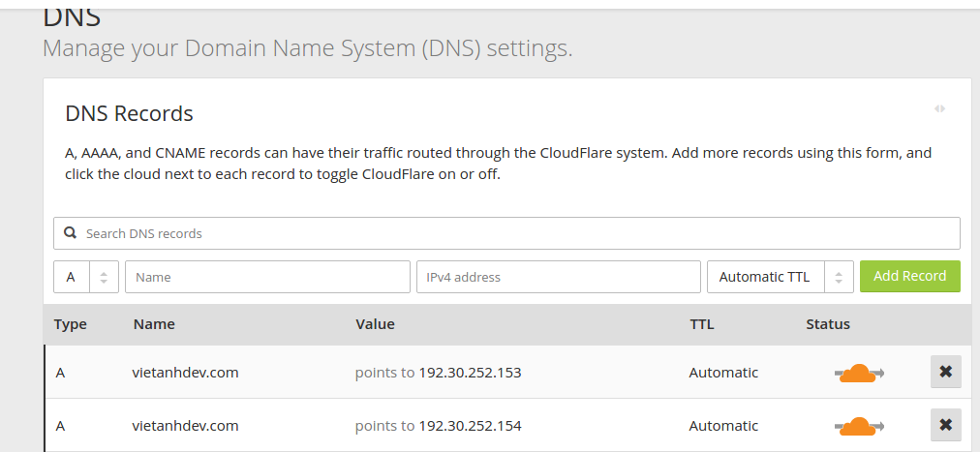
Task: Click the magnifier icon in the search box
Action: coord(70,233)
